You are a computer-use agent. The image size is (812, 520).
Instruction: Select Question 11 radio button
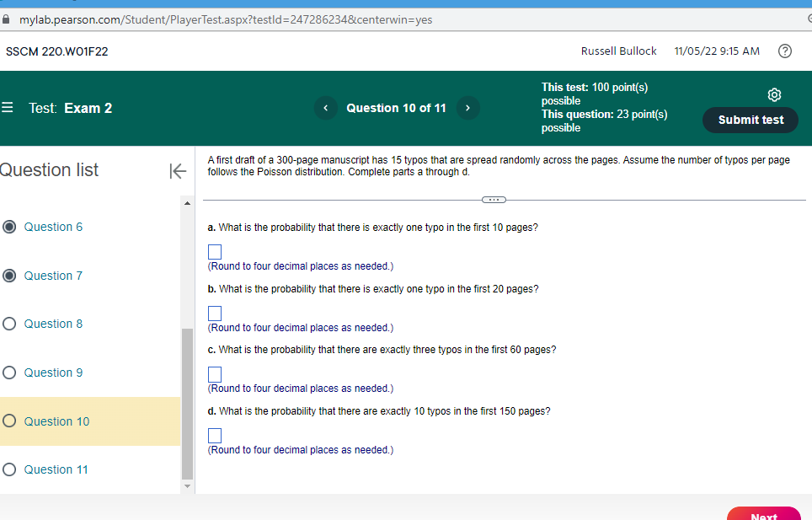pyautogui.click(x=9, y=469)
